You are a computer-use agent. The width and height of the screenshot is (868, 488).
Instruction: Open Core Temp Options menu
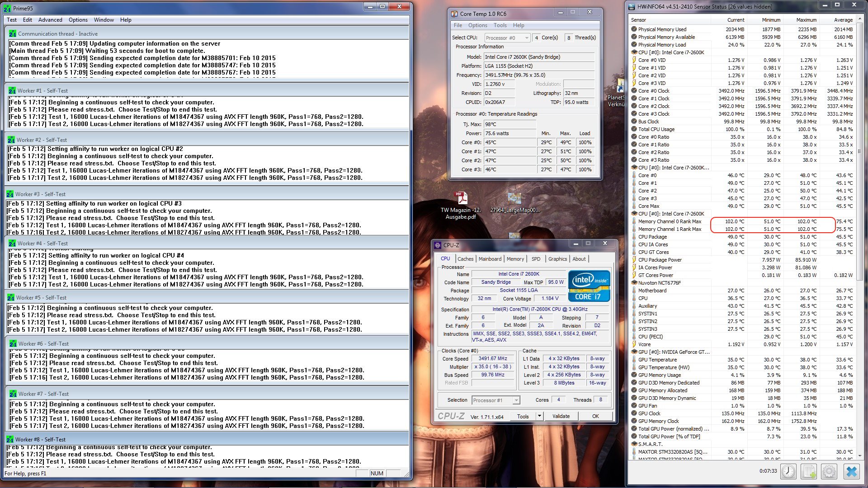pyautogui.click(x=478, y=25)
